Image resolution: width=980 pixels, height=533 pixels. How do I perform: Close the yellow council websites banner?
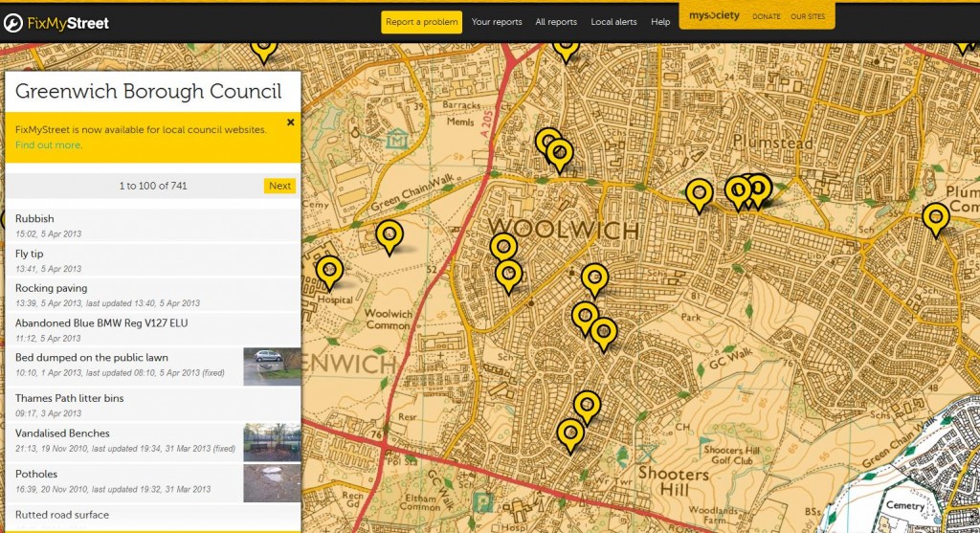click(x=291, y=122)
